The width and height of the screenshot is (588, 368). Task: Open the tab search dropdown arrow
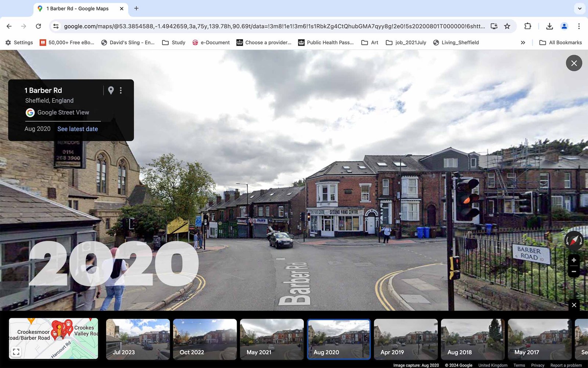point(580,8)
